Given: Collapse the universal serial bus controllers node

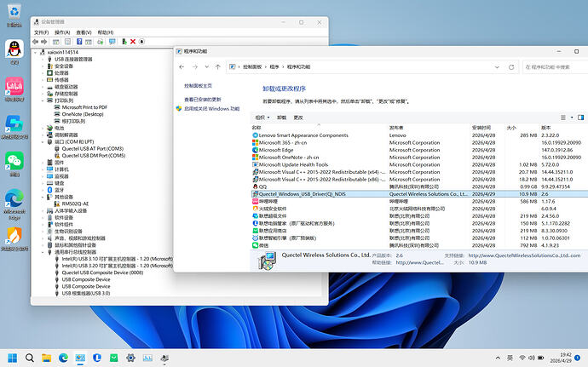Looking at the screenshot, I should [43, 252].
